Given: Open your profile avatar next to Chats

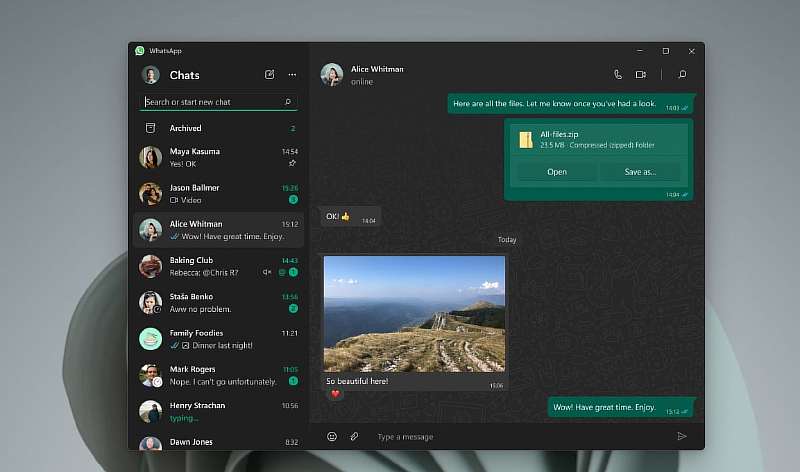Looking at the screenshot, I should coord(151,75).
